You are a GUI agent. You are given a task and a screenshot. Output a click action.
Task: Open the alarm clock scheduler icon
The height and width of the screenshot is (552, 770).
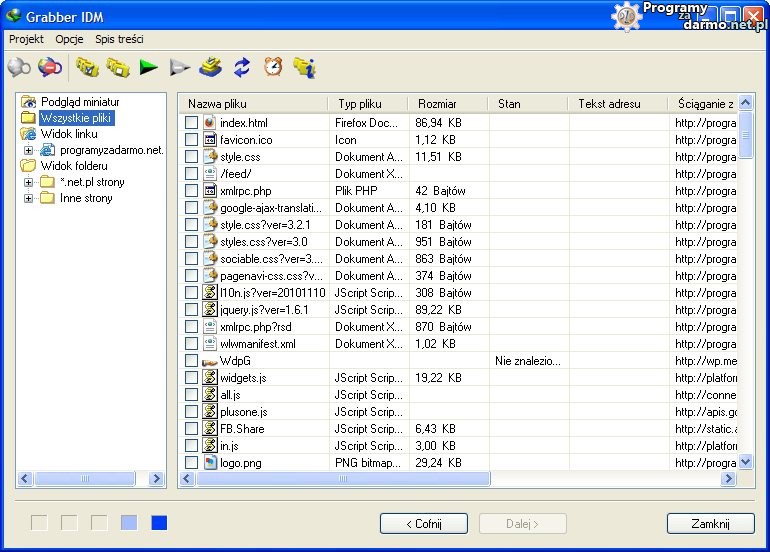[273, 68]
